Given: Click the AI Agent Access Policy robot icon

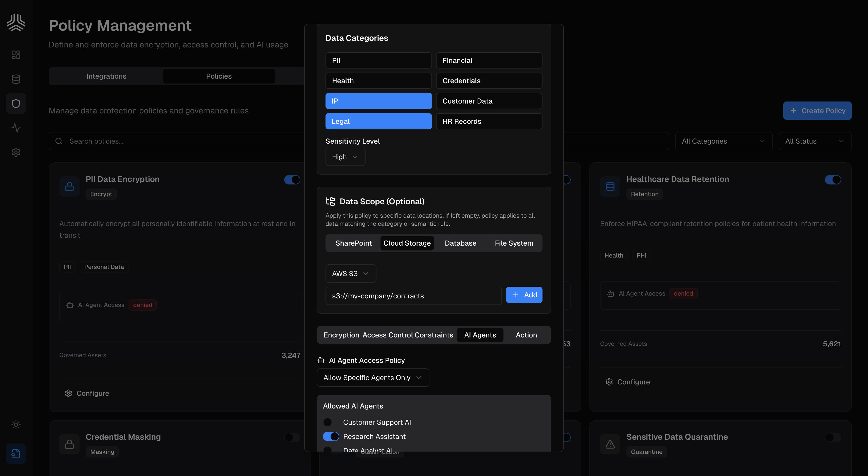Looking at the screenshot, I should 321,360.
